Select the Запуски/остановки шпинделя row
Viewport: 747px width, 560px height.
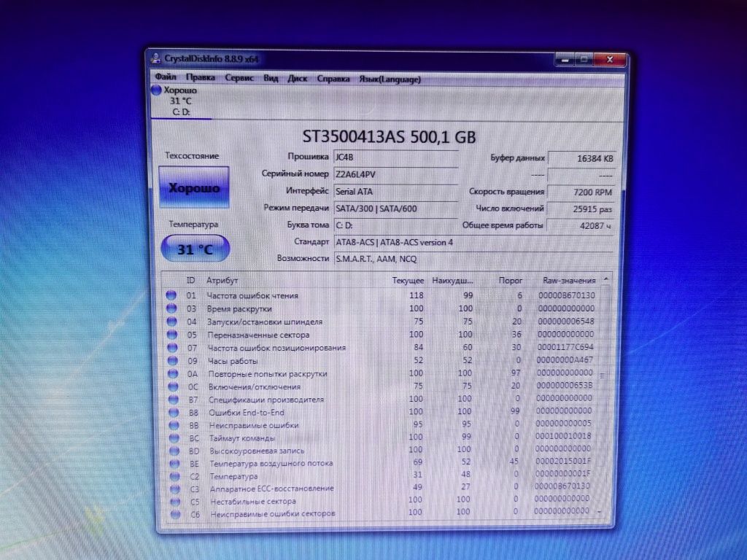[x=381, y=322]
